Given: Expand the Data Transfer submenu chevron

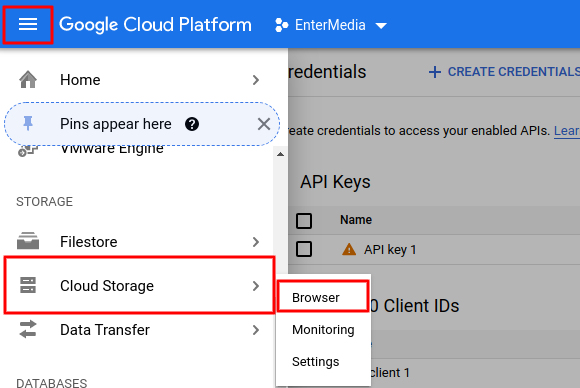Looking at the screenshot, I should point(256,330).
